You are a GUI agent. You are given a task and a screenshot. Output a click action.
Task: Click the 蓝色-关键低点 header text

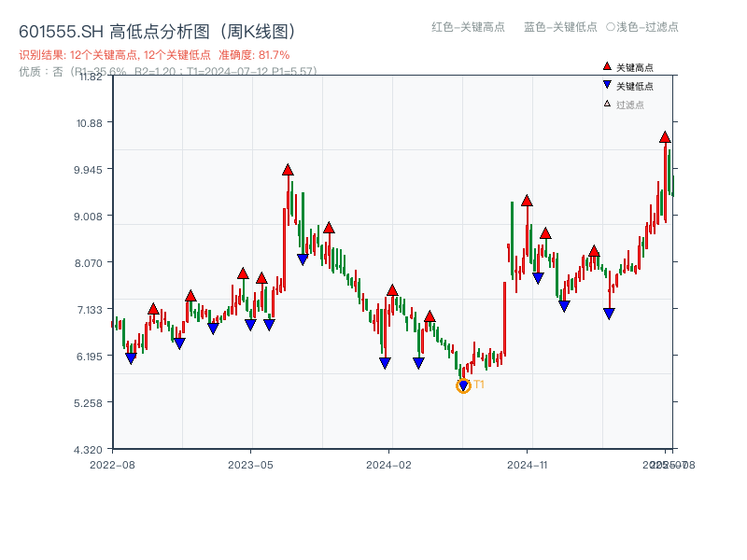tap(560, 27)
